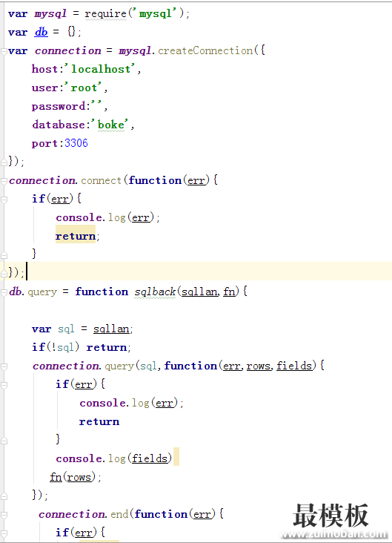The height and width of the screenshot is (543, 392).
Task: Click the require('mysql') call
Action: 135,14
